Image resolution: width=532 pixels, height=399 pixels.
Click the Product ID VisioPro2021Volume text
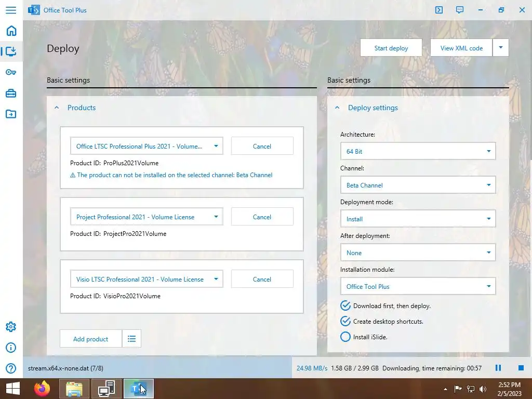pos(115,296)
